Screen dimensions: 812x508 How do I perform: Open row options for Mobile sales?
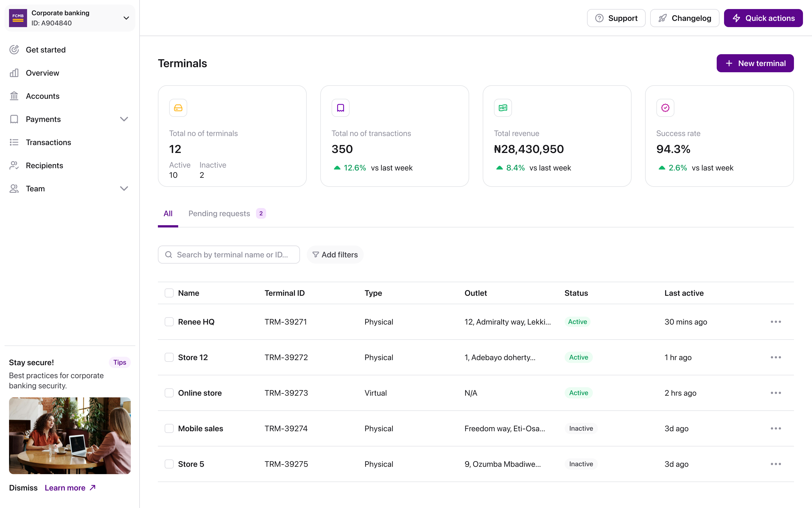point(776,429)
